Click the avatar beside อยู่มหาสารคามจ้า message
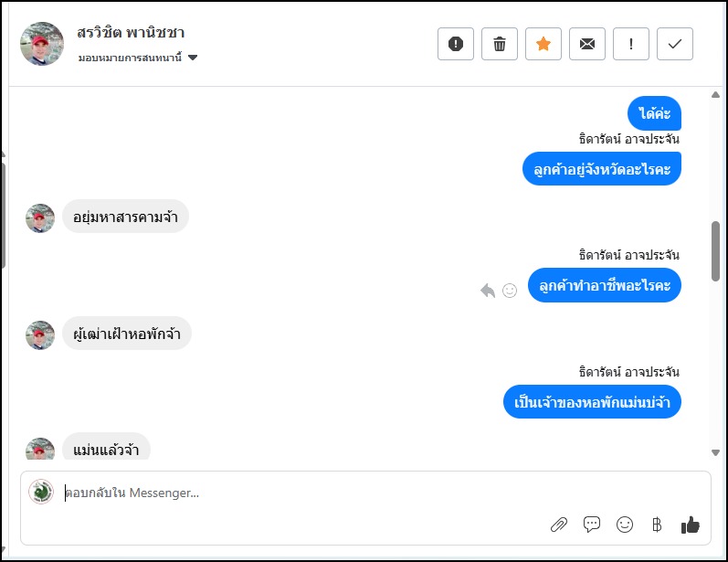Image resolution: width=728 pixels, height=562 pixels. click(40, 217)
